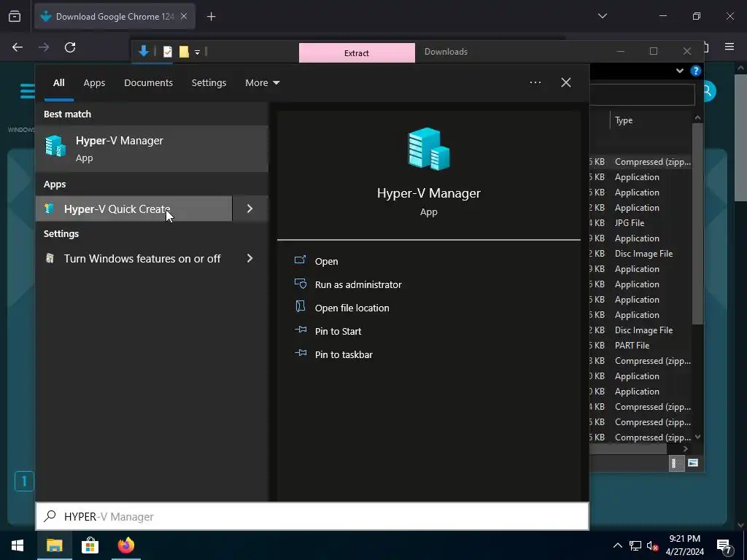Select the Download Google Chrome browser tab

115,17
